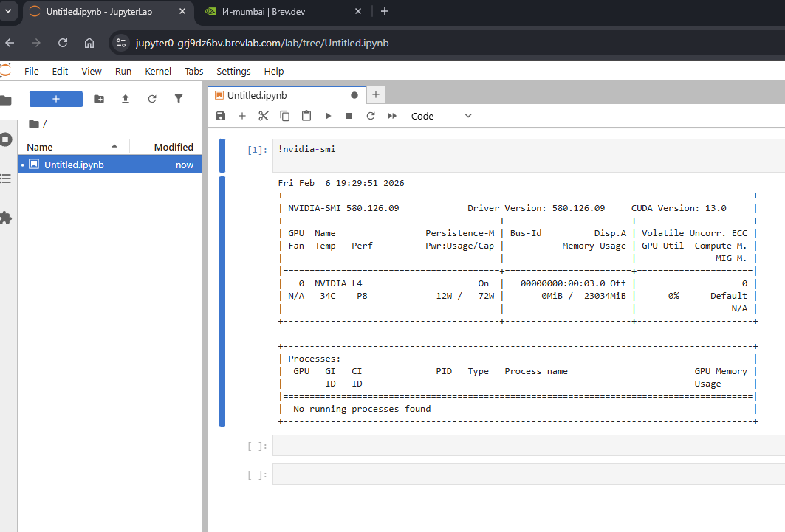Open the Run menu
The image size is (785, 532).
point(123,71)
